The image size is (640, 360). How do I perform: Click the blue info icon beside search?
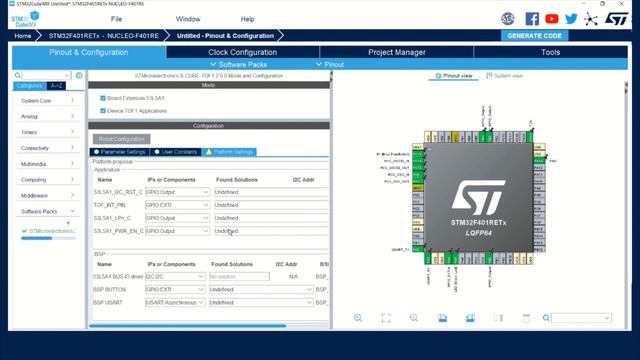pyautogui.click(x=79, y=76)
